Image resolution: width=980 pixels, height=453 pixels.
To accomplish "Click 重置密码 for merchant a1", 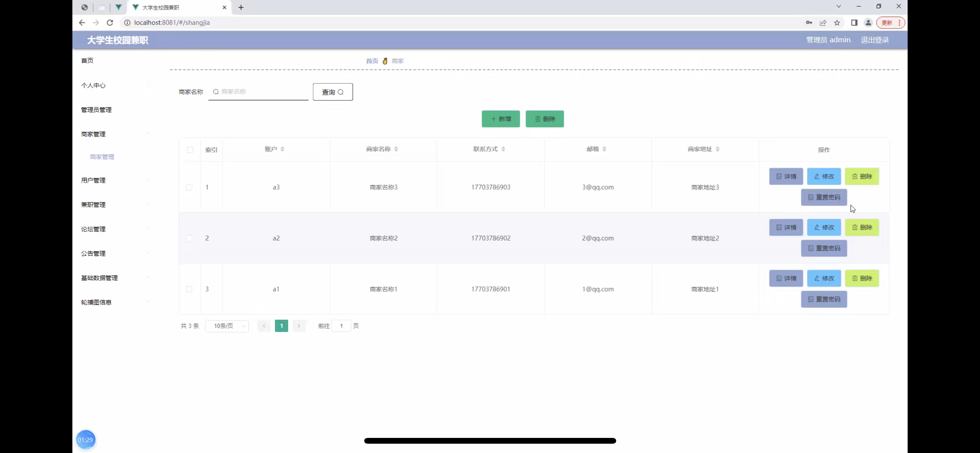I will point(824,299).
